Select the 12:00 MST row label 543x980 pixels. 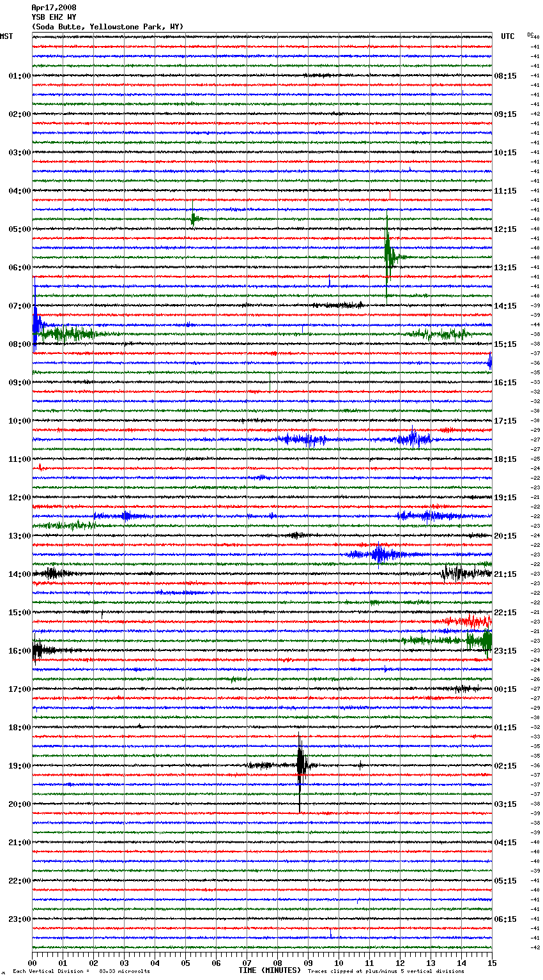point(20,498)
